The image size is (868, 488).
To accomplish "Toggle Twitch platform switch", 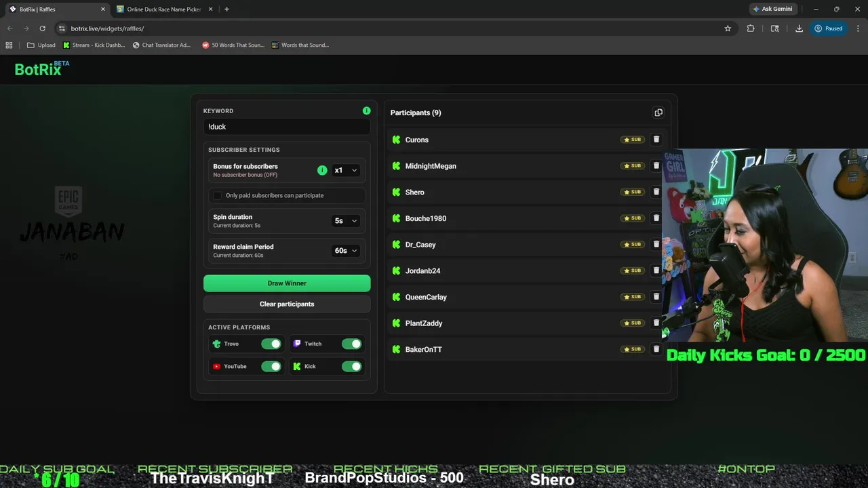I will [351, 344].
